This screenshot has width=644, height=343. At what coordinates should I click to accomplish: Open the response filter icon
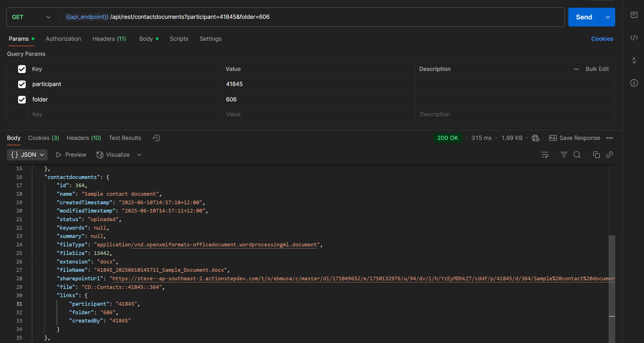[x=564, y=155]
